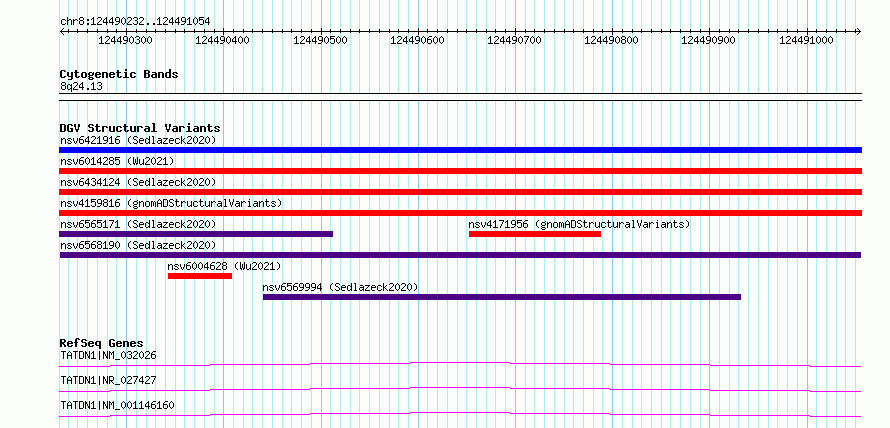Click ruler position 124490600
The image size is (890, 428).
click(x=418, y=40)
